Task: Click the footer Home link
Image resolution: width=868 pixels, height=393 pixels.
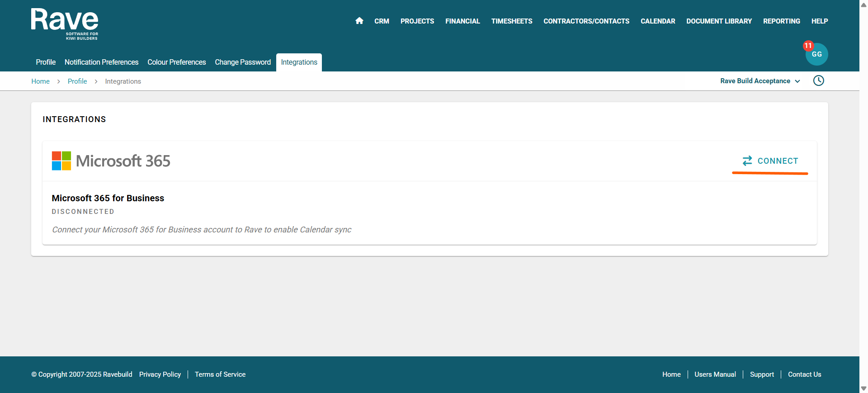Action: [x=671, y=374]
